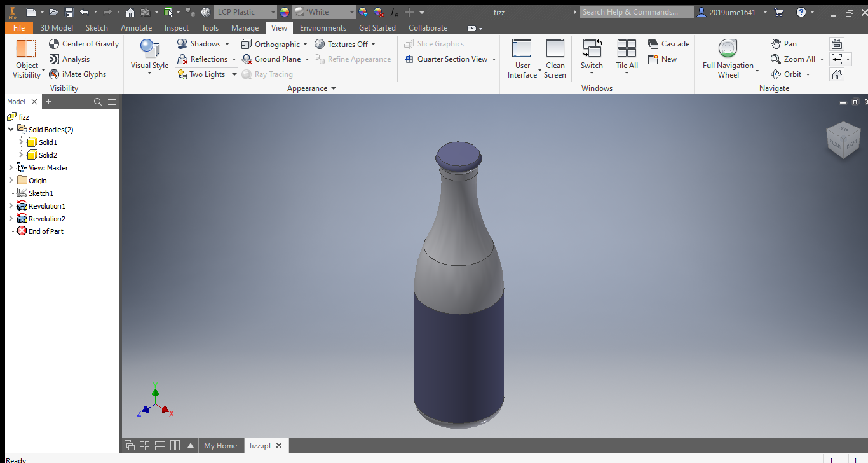868x463 pixels.
Task: Expand the Solid1 tree node
Action: [x=21, y=142]
